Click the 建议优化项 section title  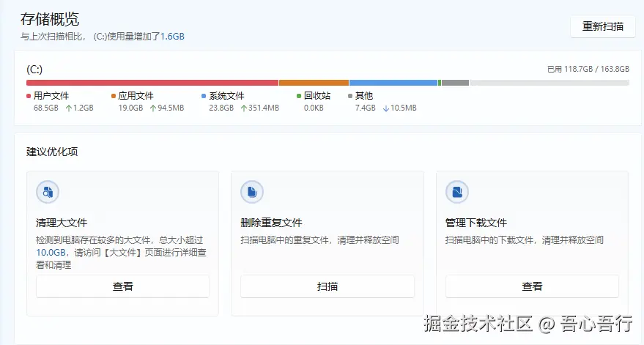point(52,152)
